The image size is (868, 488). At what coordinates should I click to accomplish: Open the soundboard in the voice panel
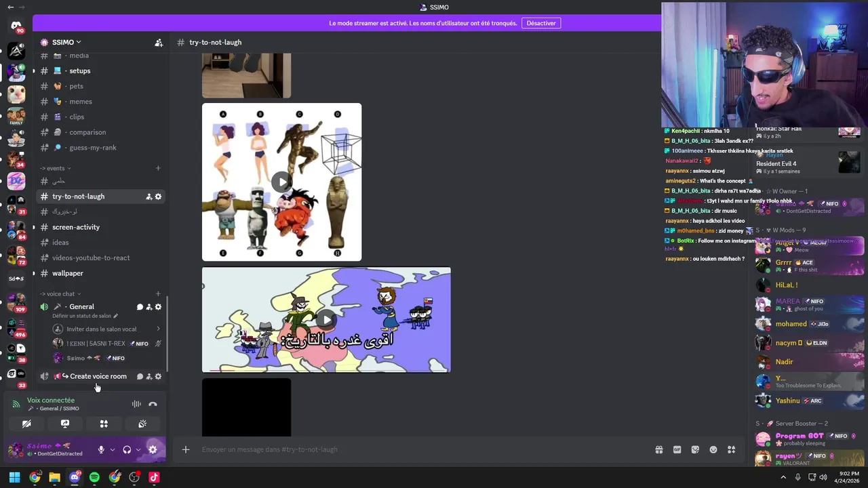tap(142, 424)
